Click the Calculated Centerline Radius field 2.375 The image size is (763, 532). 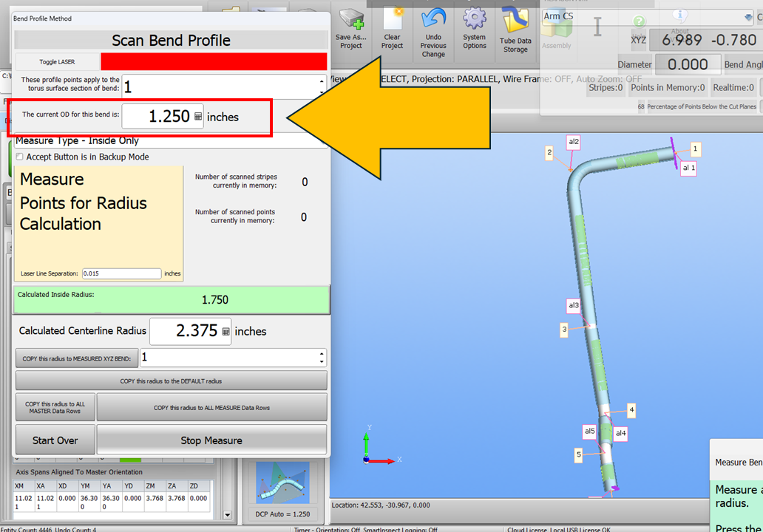(190, 331)
